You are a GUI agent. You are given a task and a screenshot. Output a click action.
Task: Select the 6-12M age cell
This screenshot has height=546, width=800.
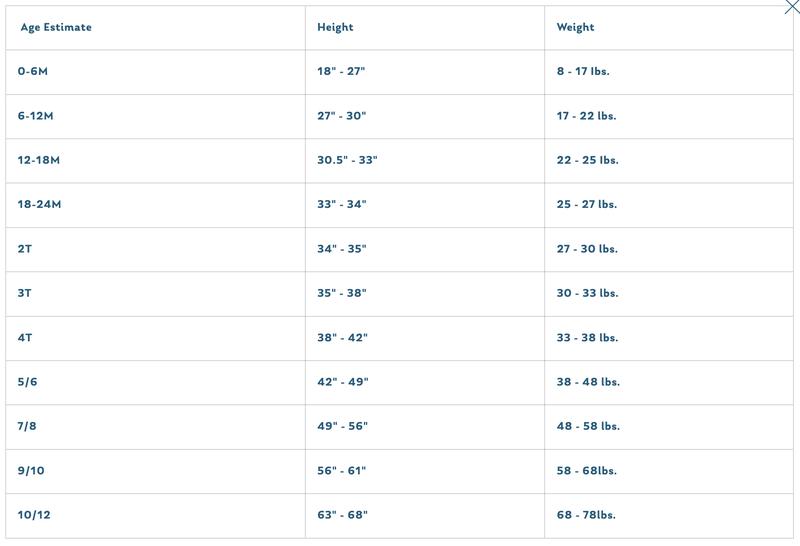pyautogui.click(x=36, y=116)
